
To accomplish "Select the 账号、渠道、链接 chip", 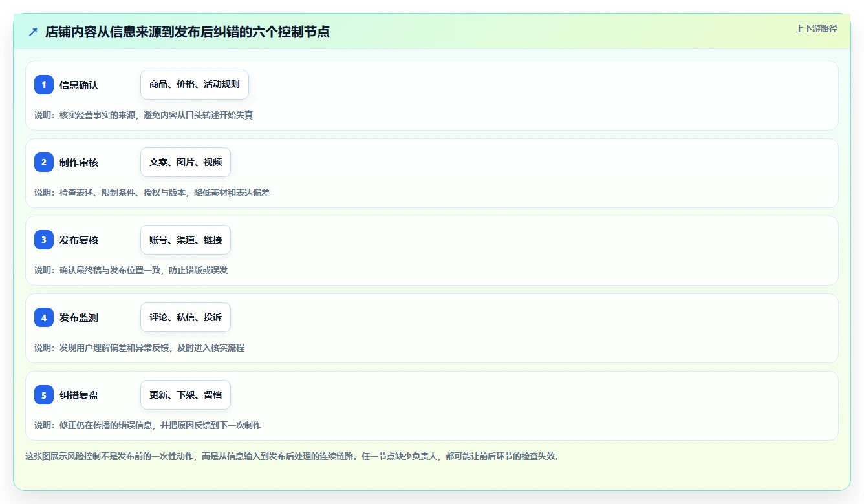I will (x=186, y=240).
